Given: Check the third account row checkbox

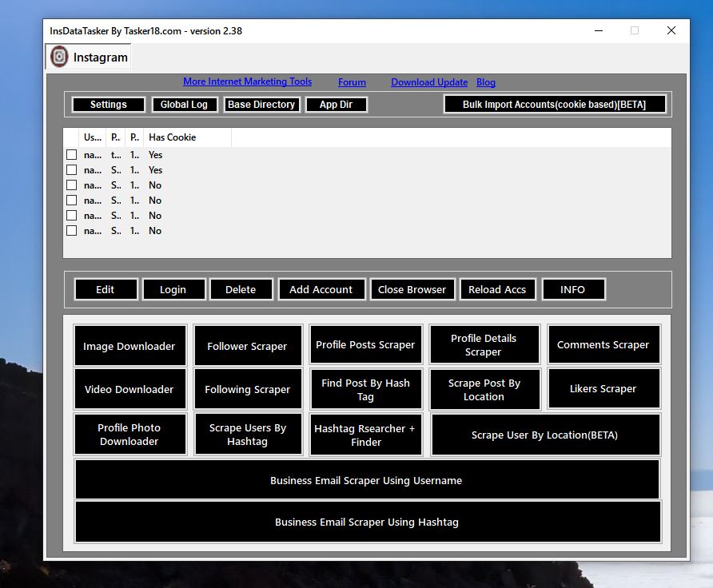Looking at the screenshot, I should 71,185.
